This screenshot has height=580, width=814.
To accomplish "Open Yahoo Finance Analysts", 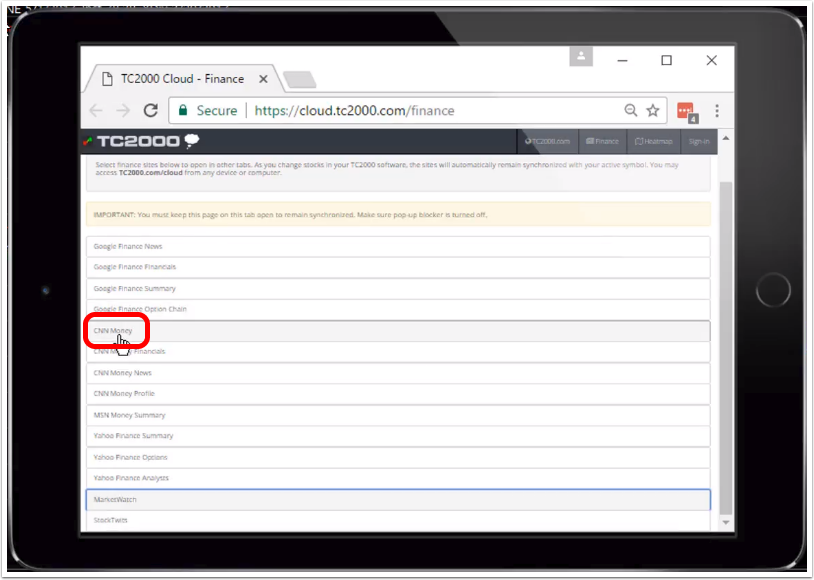I will pyautogui.click(x=398, y=478).
